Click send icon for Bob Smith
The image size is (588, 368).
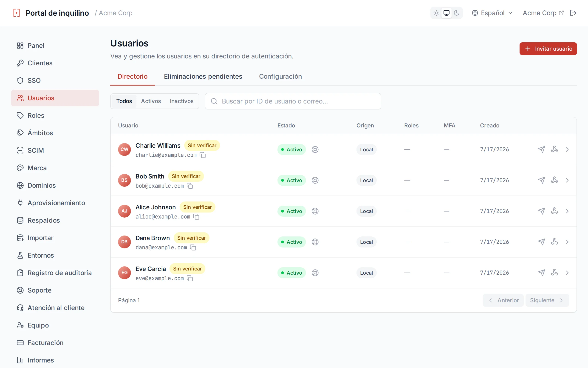tap(541, 180)
